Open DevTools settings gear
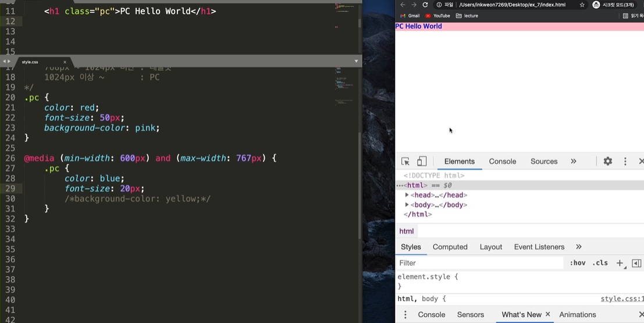This screenshot has height=323, width=644. pyautogui.click(x=608, y=161)
